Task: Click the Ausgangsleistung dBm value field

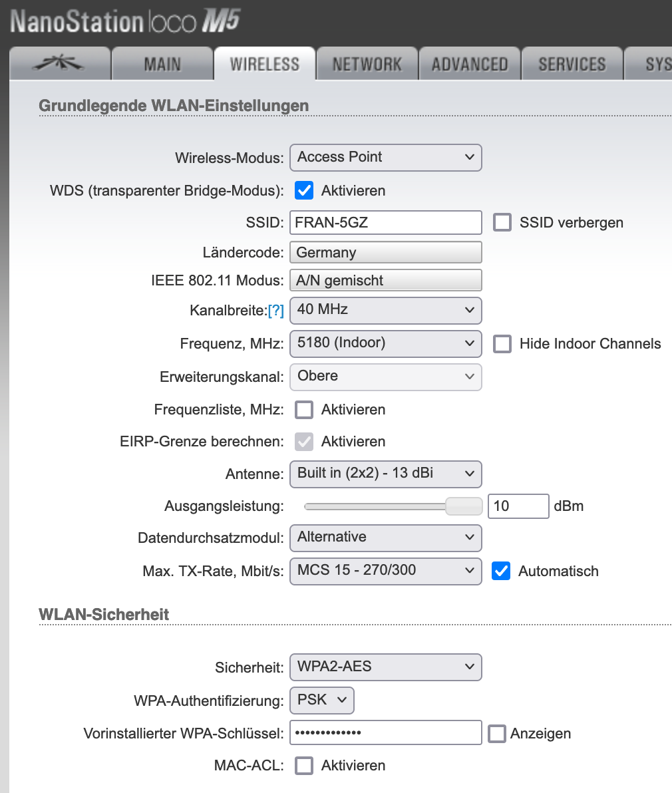Action: 518,506
